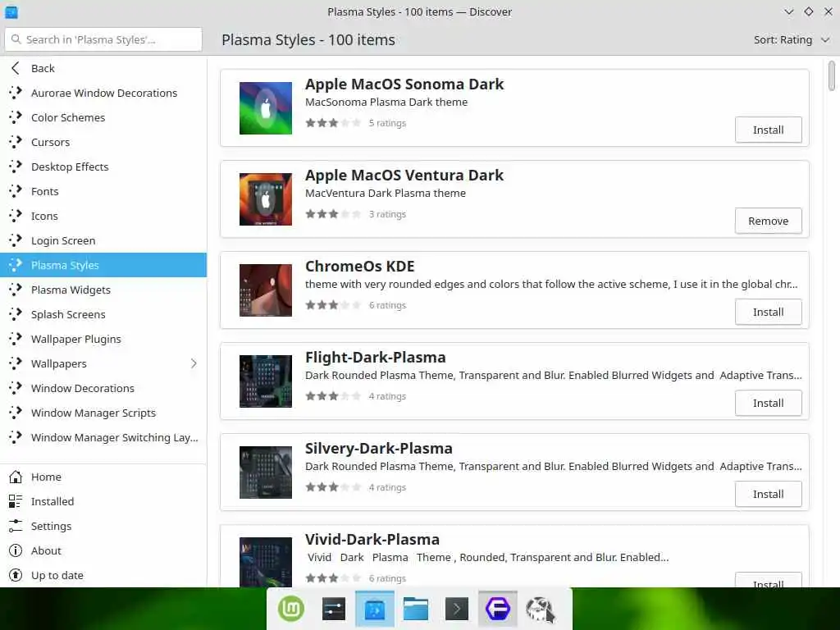Screen dimensions: 840x630
Task: Click the purple hexagon app in taskbar
Action: point(498,609)
